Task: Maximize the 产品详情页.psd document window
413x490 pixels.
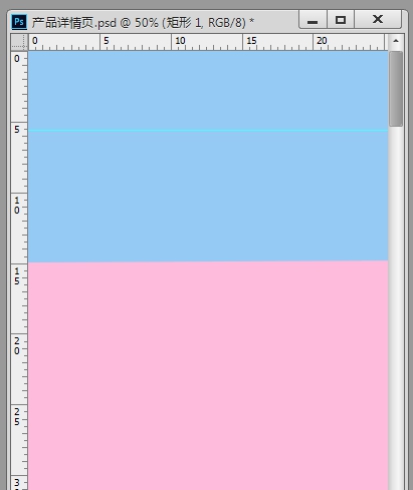Action: [340, 19]
